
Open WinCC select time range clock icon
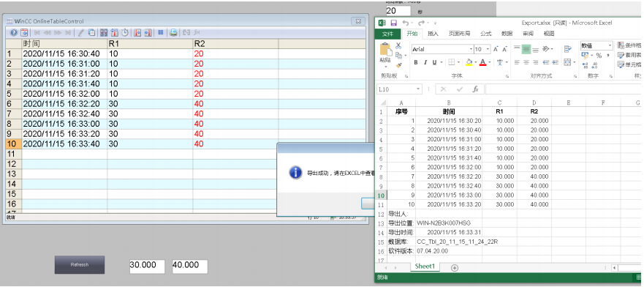(x=124, y=32)
